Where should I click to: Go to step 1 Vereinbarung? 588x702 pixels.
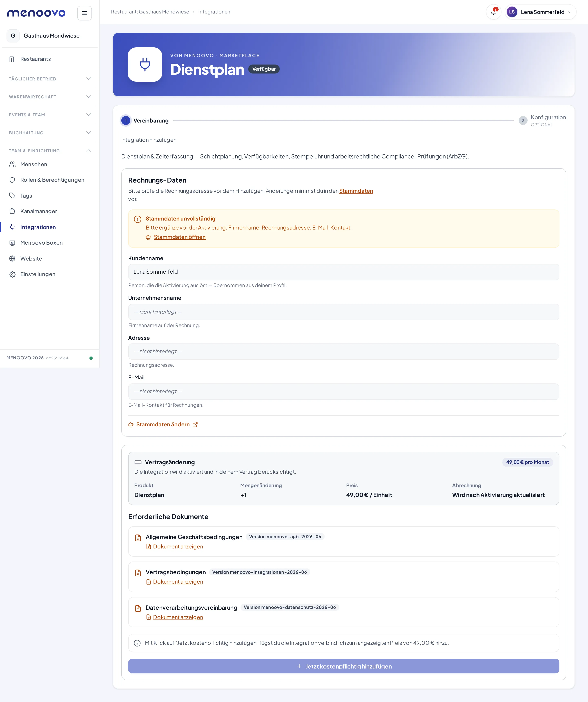(x=144, y=120)
